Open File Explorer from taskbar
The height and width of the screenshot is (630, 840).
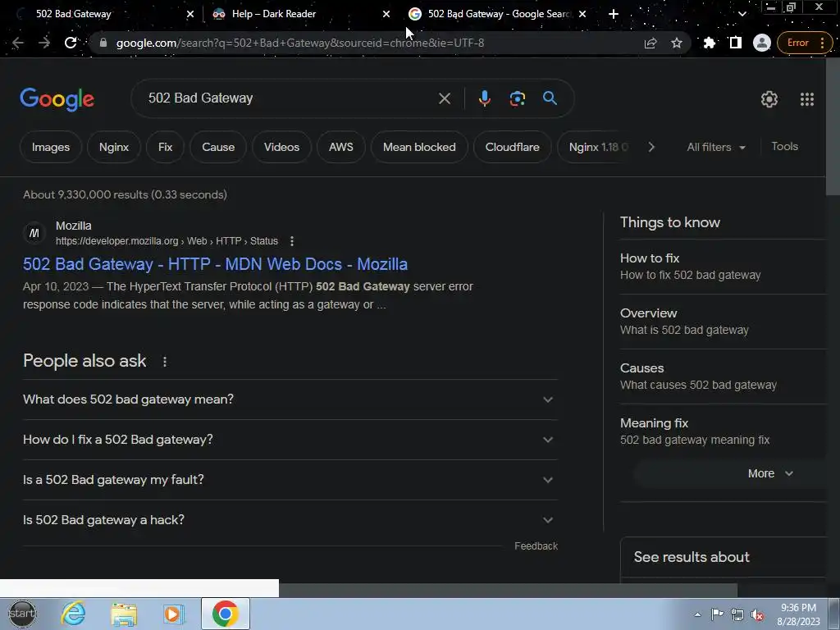point(124,614)
